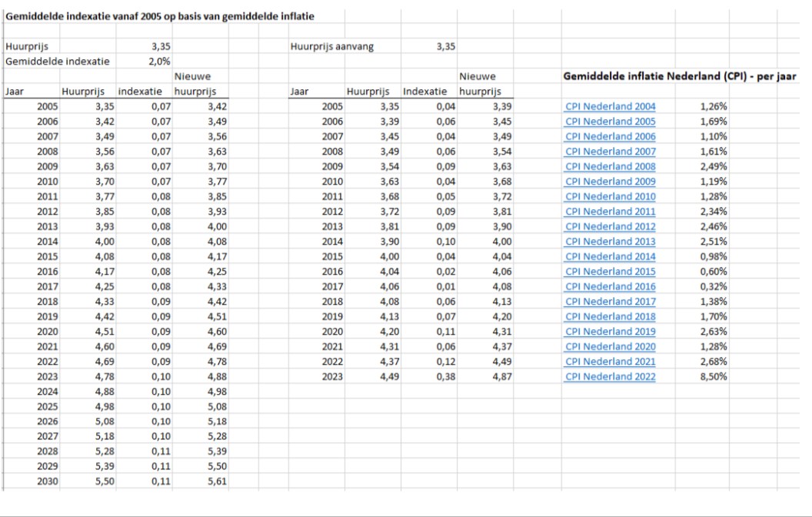Click the CPI Nederland 2006 link
Screen dimensions: 812x517
click(x=610, y=137)
